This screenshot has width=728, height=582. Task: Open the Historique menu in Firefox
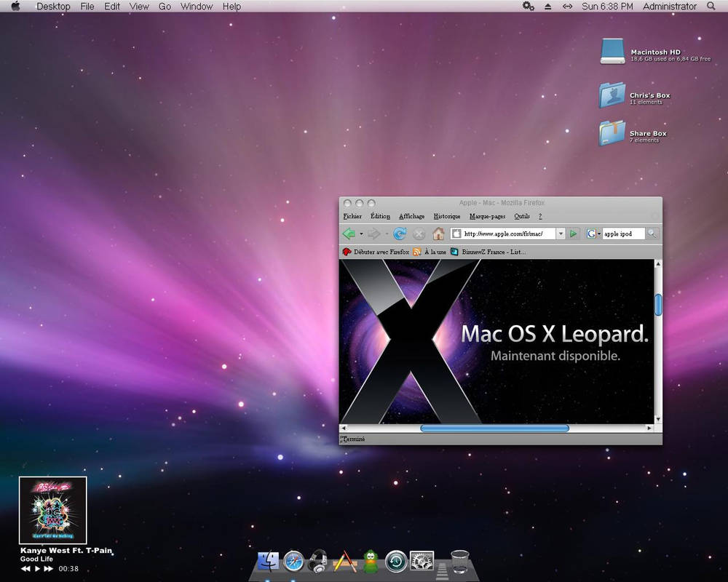pos(447,216)
